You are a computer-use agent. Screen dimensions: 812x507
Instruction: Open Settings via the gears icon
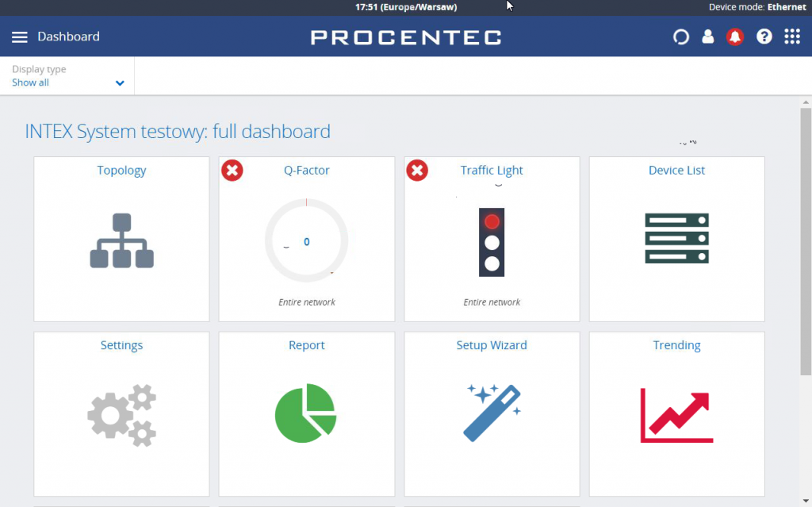[121, 415]
